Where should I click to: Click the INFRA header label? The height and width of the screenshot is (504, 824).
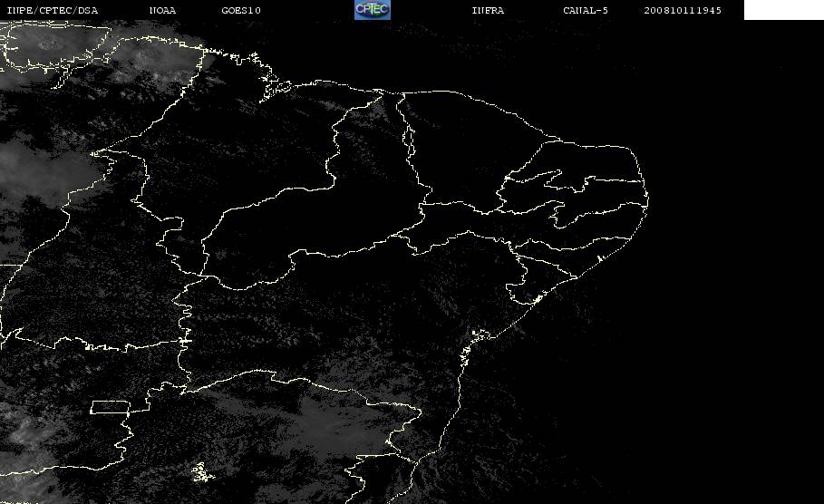[488, 11]
